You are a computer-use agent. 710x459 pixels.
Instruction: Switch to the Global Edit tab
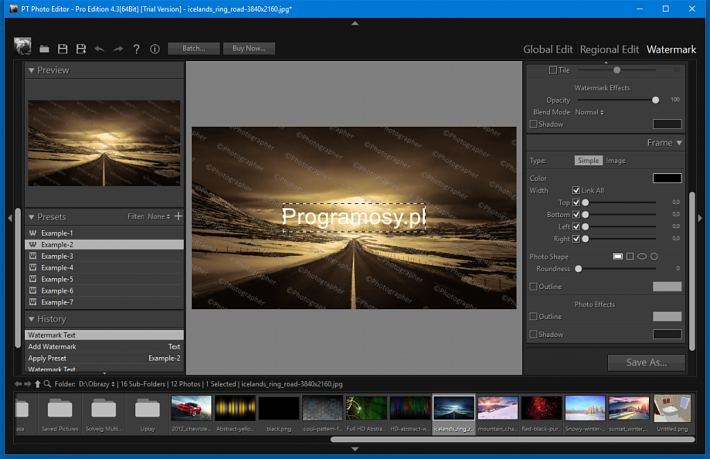click(x=548, y=49)
